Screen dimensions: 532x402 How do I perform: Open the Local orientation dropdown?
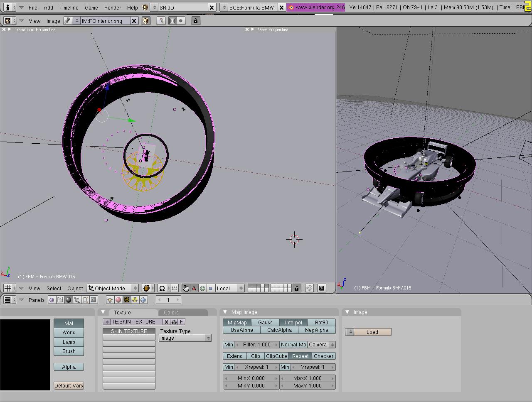pyautogui.click(x=230, y=288)
